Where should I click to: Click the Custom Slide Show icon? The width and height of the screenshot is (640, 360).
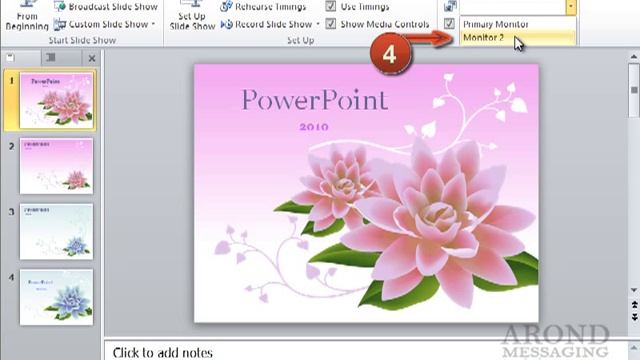tap(60, 24)
